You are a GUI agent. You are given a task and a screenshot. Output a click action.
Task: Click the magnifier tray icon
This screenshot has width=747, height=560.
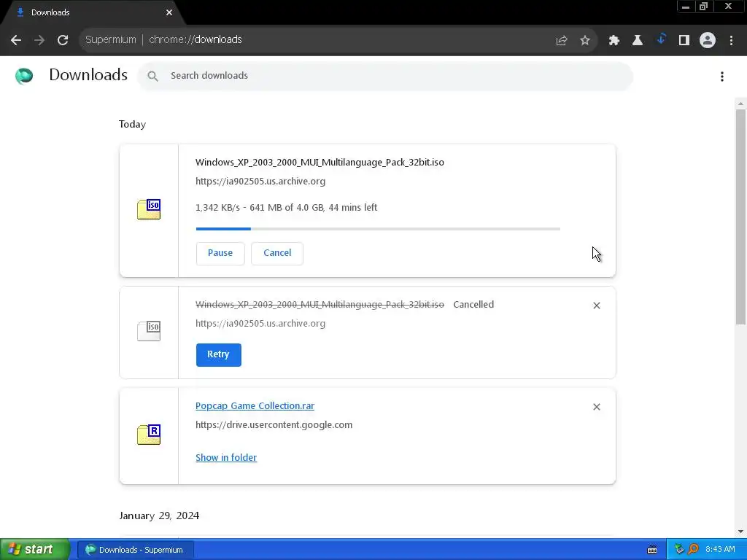click(693, 550)
